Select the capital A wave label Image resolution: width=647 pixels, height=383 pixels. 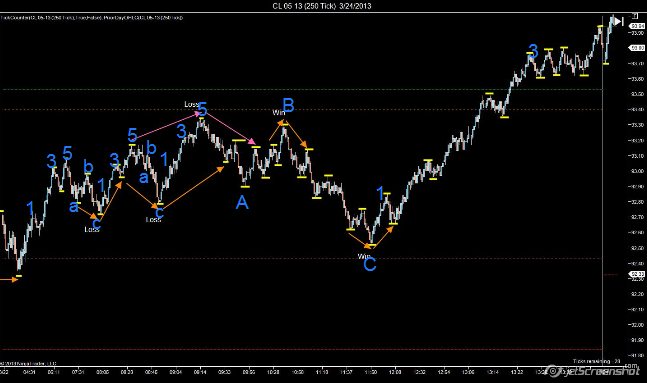click(x=242, y=203)
